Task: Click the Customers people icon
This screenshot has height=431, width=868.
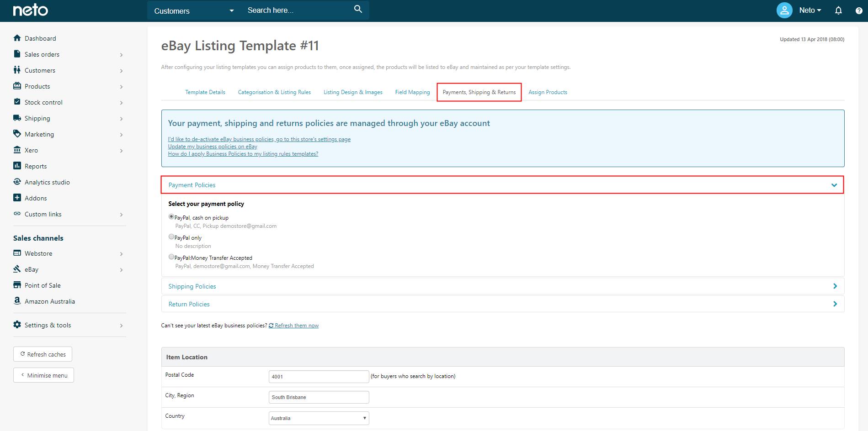Action: pyautogui.click(x=17, y=70)
